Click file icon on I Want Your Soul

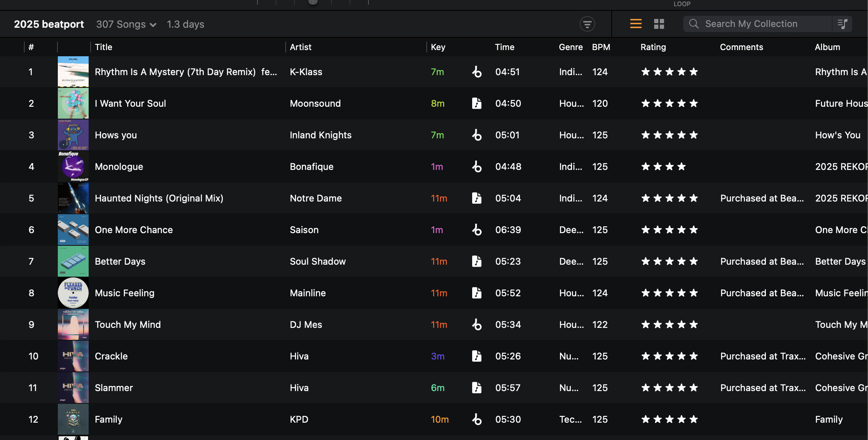point(477,103)
